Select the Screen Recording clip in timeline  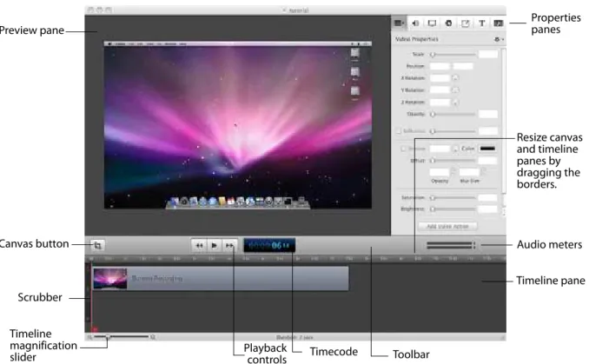tap(221, 278)
